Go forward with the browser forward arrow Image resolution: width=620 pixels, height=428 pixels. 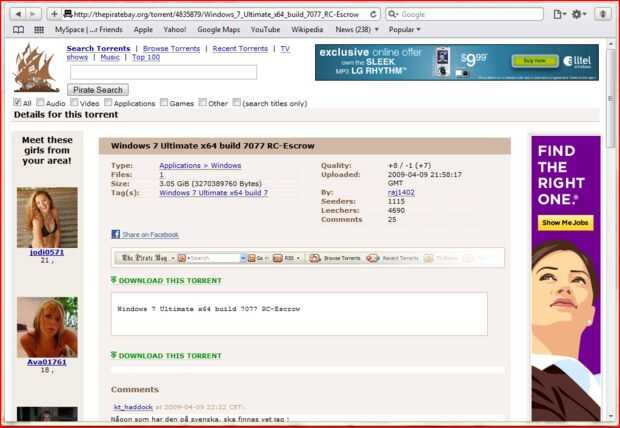(33, 14)
